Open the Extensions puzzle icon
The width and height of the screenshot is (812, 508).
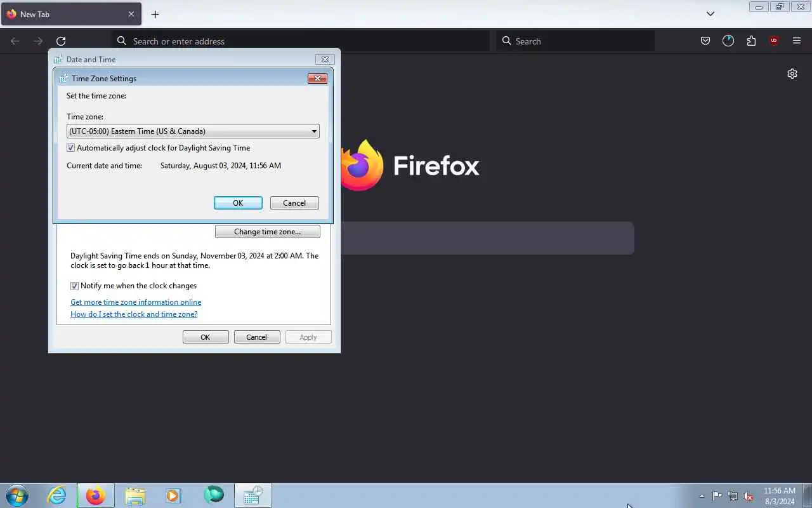tap(751, 41)
